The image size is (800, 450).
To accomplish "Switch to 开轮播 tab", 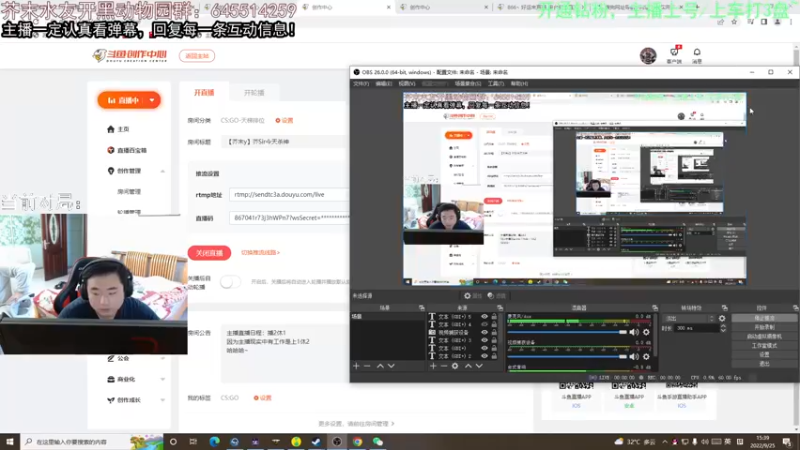I will tap(254, 92).
